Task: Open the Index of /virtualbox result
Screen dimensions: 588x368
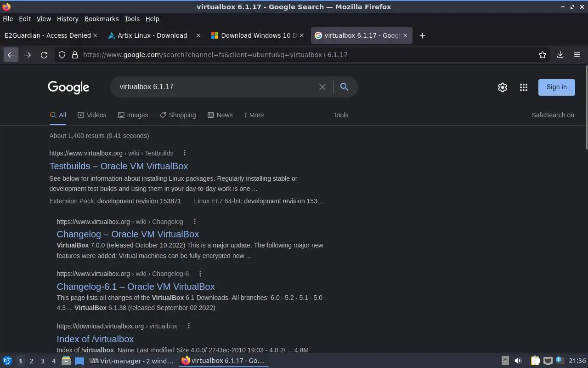Action: click(95, 339)
